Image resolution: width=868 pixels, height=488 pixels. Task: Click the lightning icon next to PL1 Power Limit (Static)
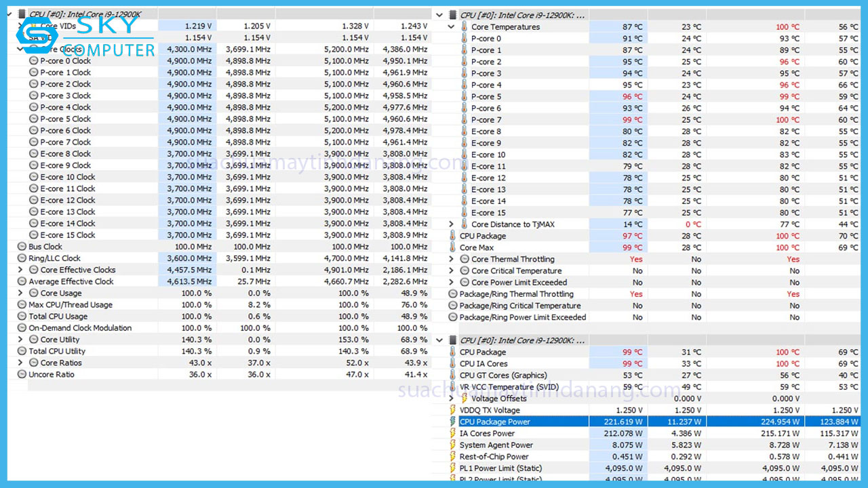tap(453, 468)
